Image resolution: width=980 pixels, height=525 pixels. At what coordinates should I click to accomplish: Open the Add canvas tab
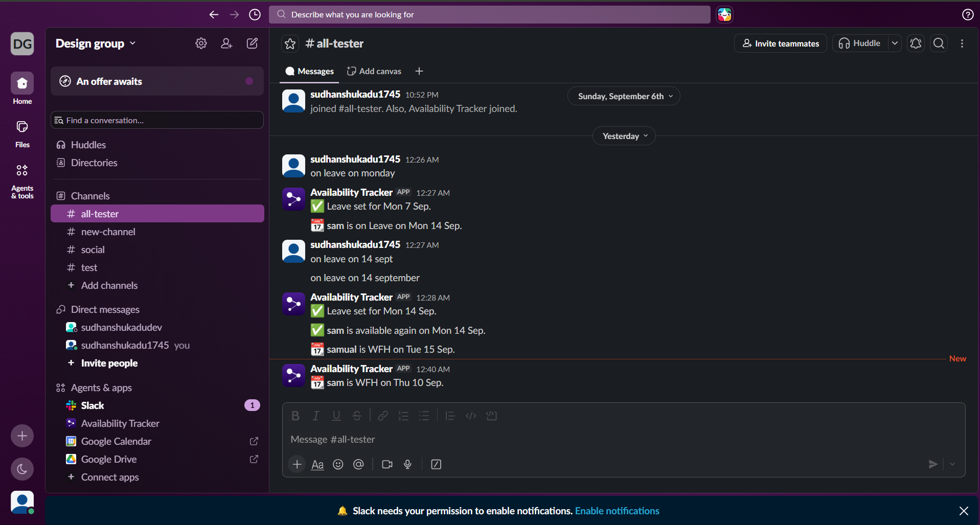pyautogui.click(x=374, y=71)
